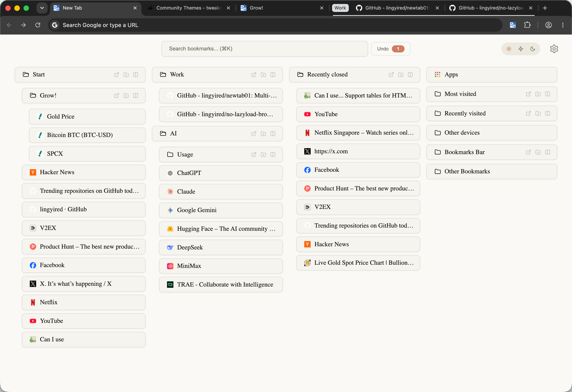Switch to the Grow! browser tab
The image size is (572, 392).
282,8
